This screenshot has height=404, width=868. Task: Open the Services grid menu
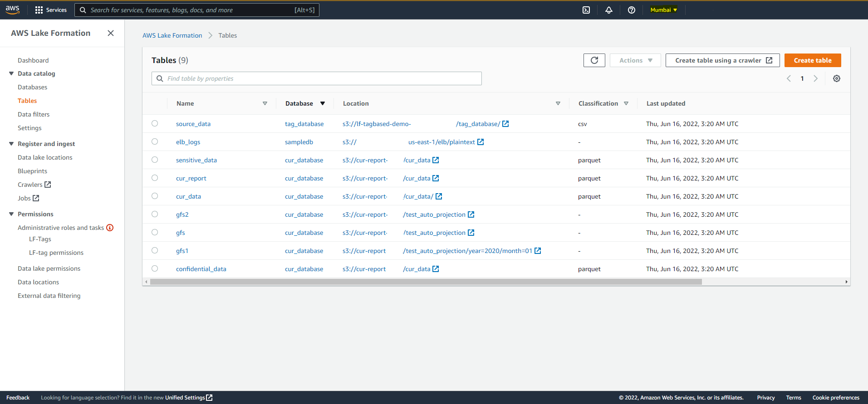point(50,10)
